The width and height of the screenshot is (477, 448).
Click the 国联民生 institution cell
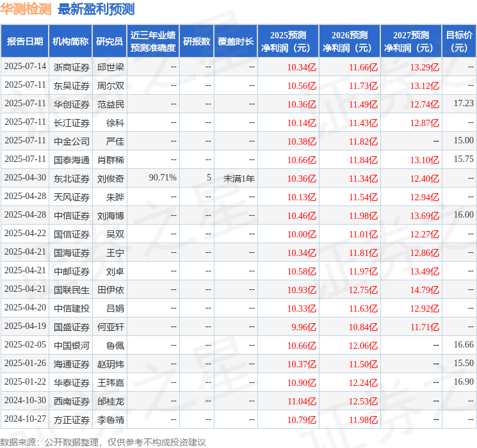pyautogui.click(x=72, y=290)
